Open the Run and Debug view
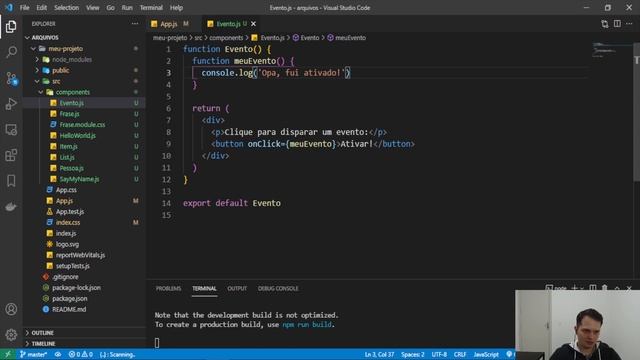 [x=11, y=104]
